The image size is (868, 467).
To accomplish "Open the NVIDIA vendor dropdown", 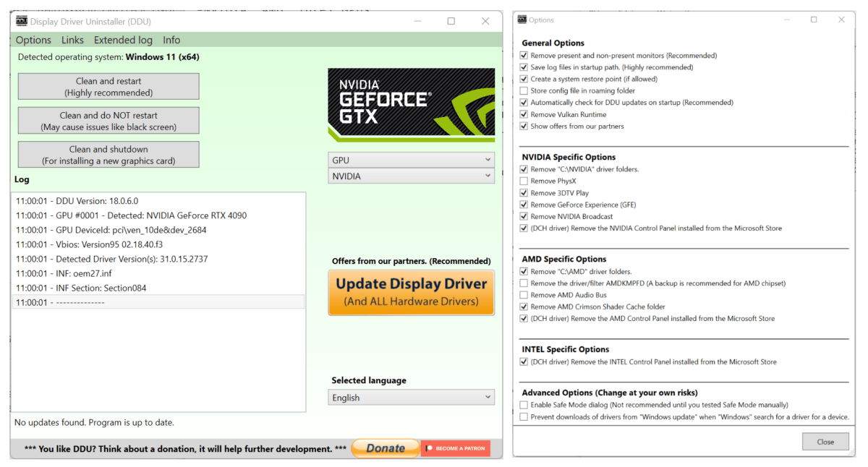I will click(x=412, y=176).
